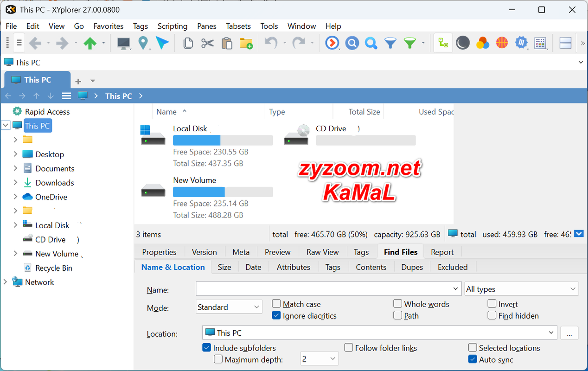Tick the Path checkbox
The width and height of the screenshot is (588, 371).
[397, 315]
